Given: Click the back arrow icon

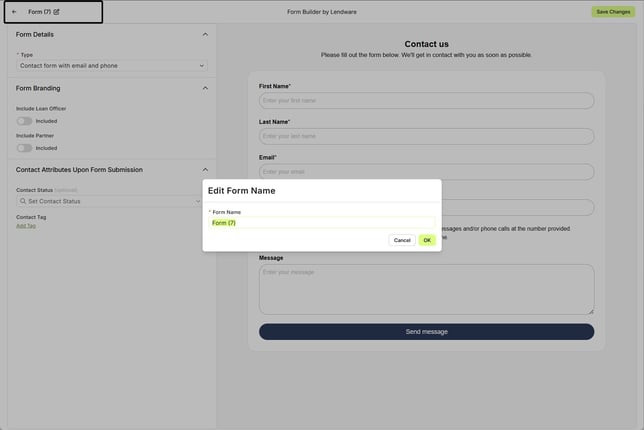Looking at the screenshot, I should 14,12.
